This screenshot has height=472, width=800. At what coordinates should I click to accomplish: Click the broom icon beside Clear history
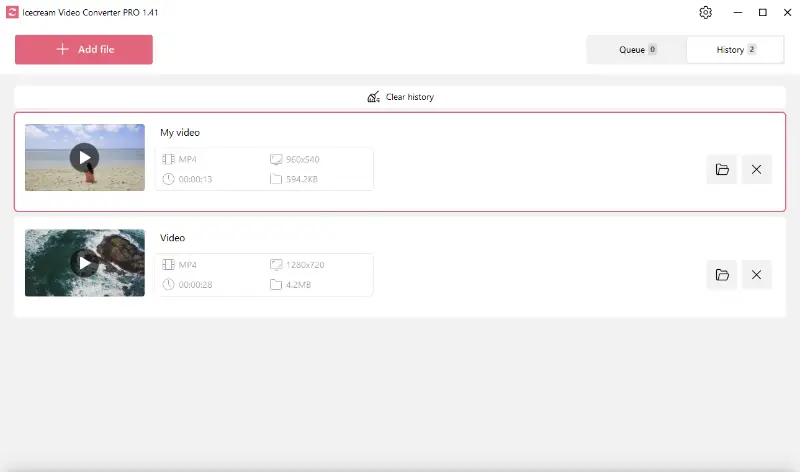tap(373, 96)
